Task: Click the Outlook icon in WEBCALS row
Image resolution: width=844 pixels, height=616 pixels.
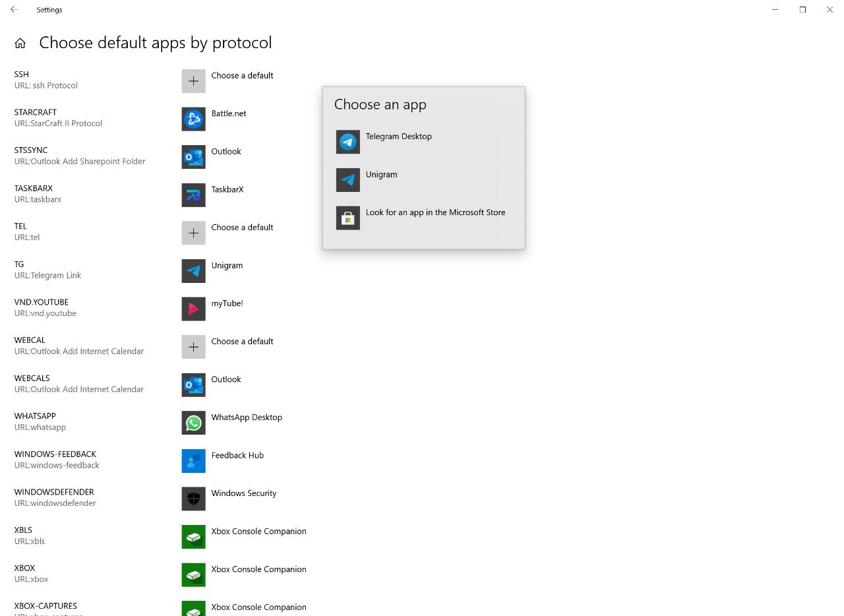Action: point(193,385)
